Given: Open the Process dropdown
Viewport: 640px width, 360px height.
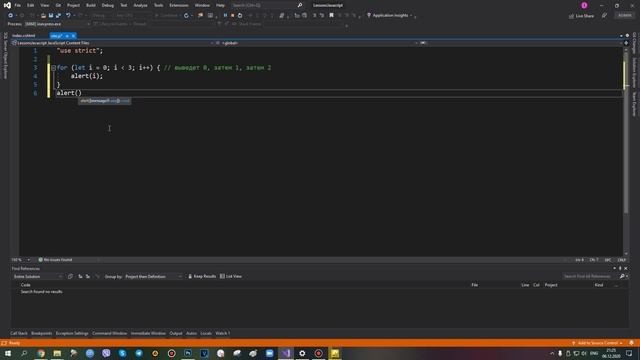Looking at the screenshot, I should click(57, 24).
